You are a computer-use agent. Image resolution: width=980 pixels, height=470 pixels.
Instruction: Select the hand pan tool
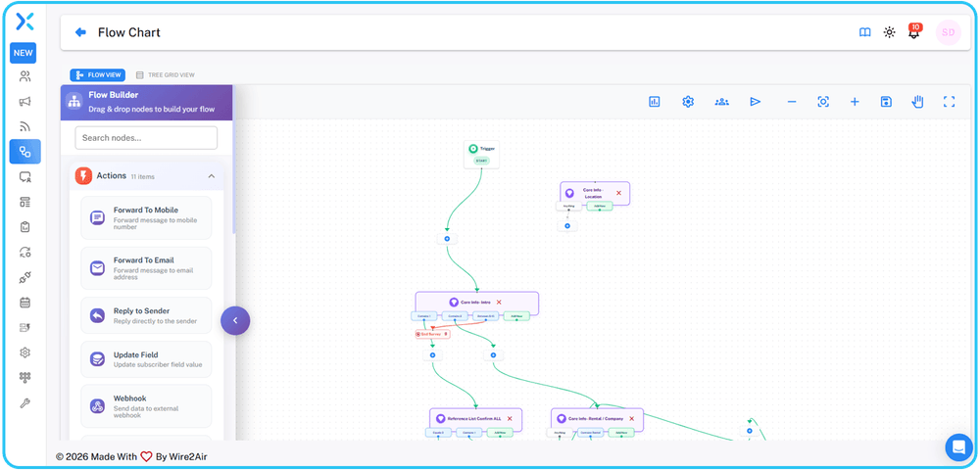(917, 102)
